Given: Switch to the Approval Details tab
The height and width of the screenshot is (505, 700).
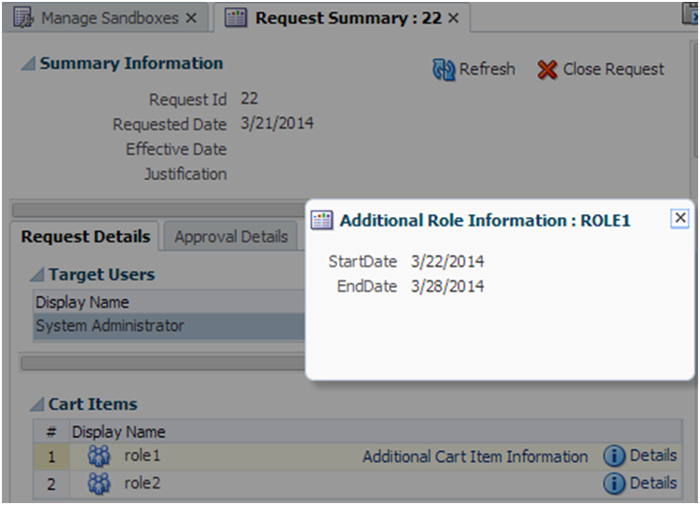Looking at the screenshot, I should 231,237.
